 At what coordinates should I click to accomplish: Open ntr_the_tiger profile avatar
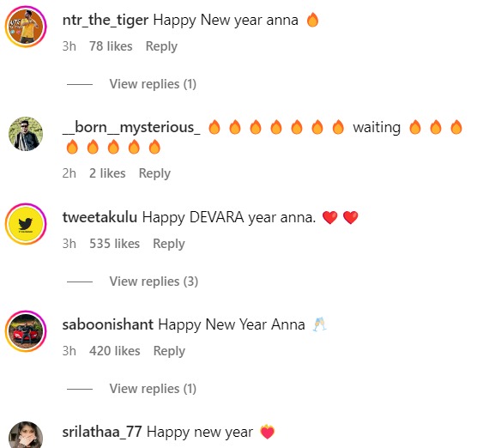(26, 27)
